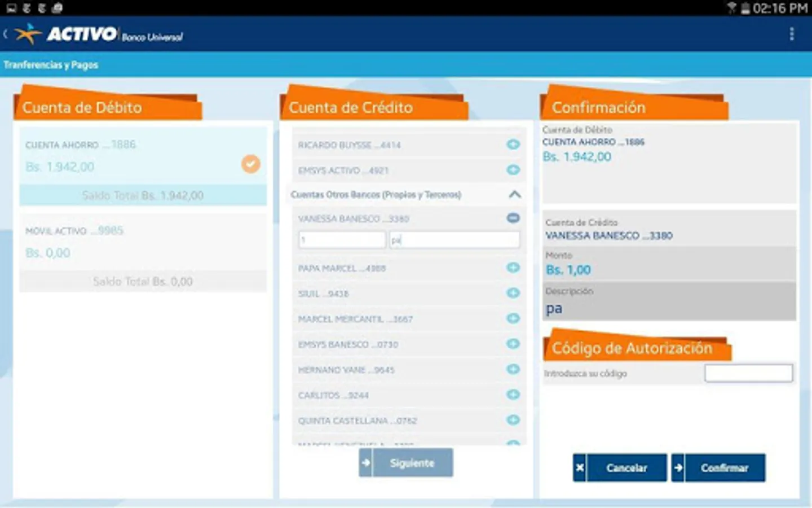Click the Saldo Total Bs. 0,00 bar

pyautogui.click(x=143, y=281)
